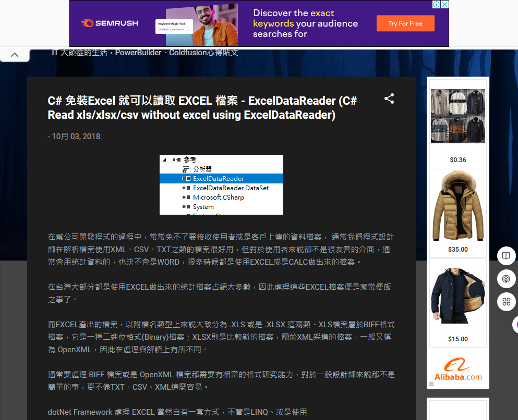
Task: Click the paragraph starting with dotNet Framework
Action: 177,412
